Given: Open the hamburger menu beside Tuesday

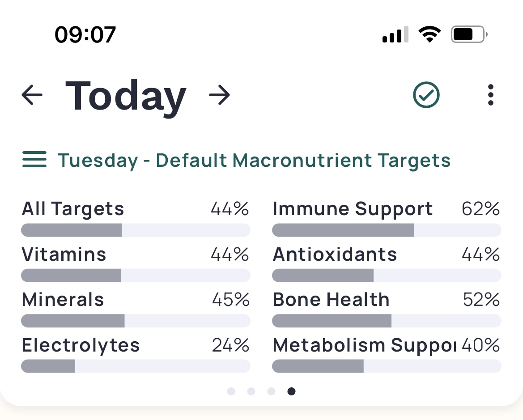Looking at the screenshot, I should (x=34, y=160).
